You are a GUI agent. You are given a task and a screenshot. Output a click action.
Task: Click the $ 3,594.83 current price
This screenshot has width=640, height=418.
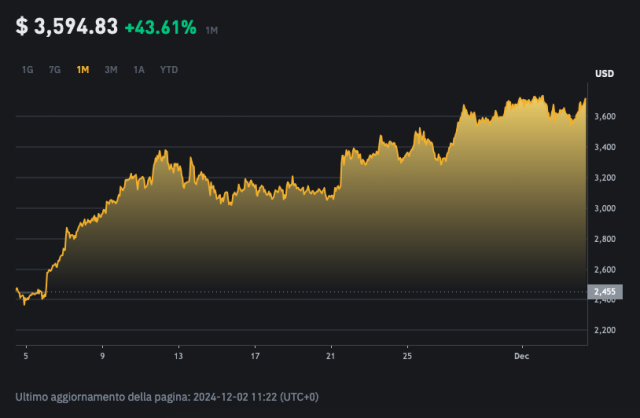click(x=66, y=28)
